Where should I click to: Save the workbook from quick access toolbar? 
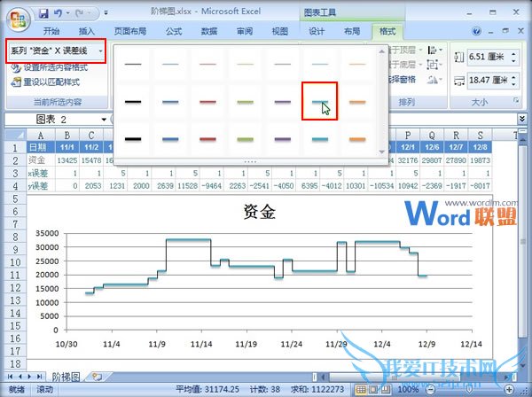pos(43,13)
